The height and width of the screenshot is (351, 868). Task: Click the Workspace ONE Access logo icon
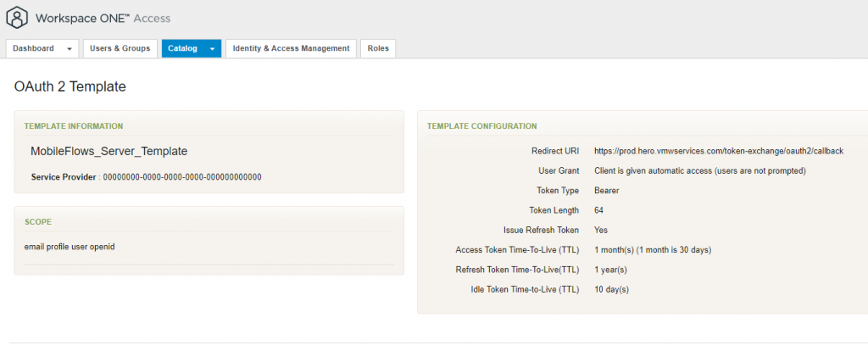[x=18, y=18]
